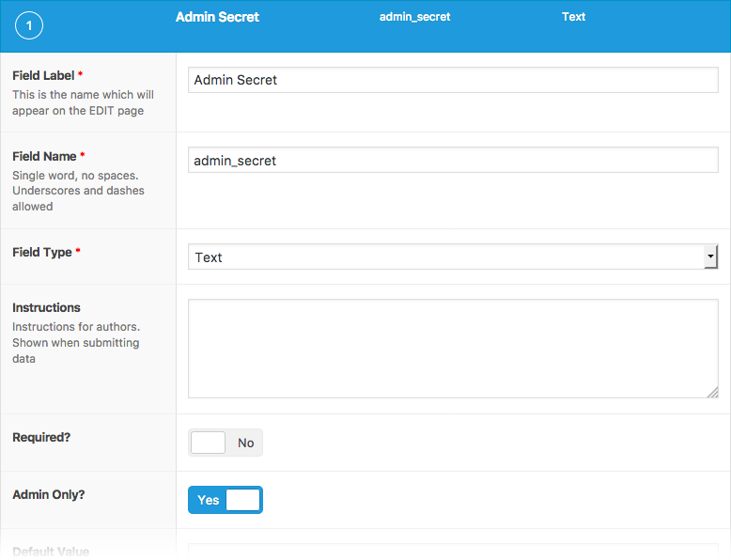Click the Default Value label
This screenshot has height=560, width=731.
click(x=51, y=552)
